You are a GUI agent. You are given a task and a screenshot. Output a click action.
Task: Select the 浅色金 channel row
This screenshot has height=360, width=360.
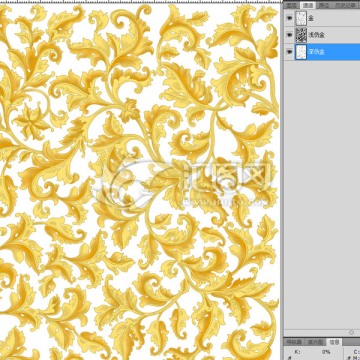pyautogui.click(x=322, y=35)
